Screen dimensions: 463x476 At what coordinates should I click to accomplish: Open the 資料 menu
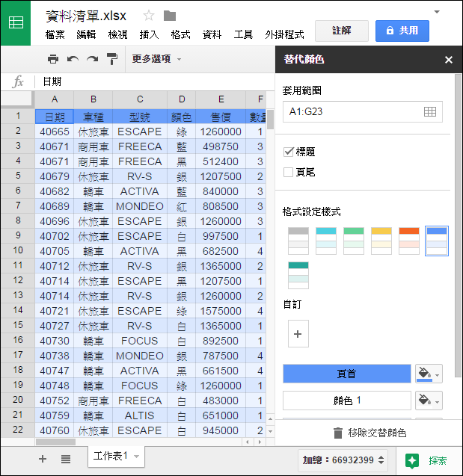pos(212,34)
